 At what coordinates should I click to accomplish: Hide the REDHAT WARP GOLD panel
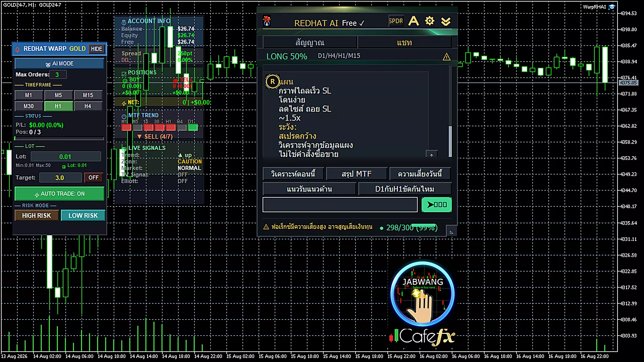click(97, 49)
